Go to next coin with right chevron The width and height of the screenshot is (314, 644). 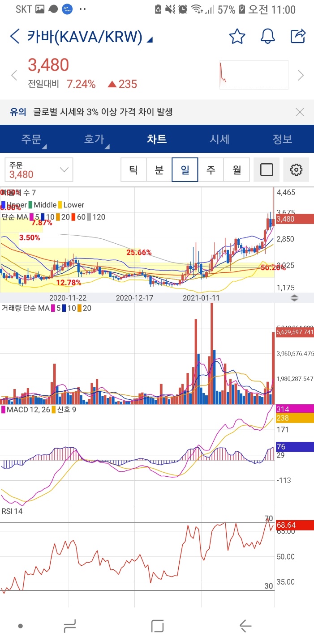point(301,75)
